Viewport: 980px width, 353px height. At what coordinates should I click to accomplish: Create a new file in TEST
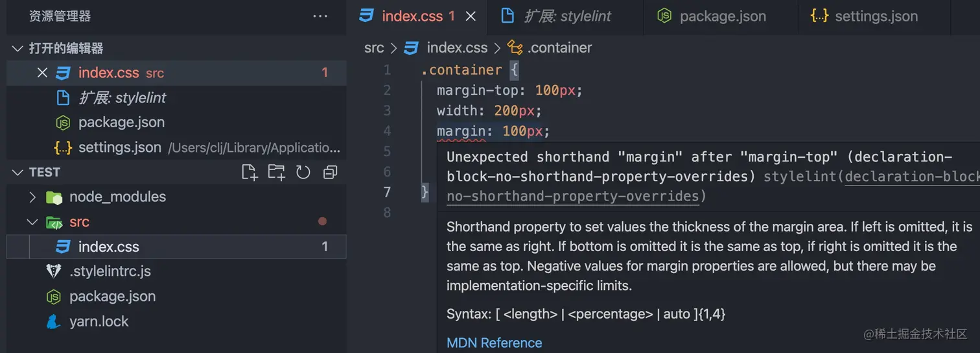click(x=250, y=172)
